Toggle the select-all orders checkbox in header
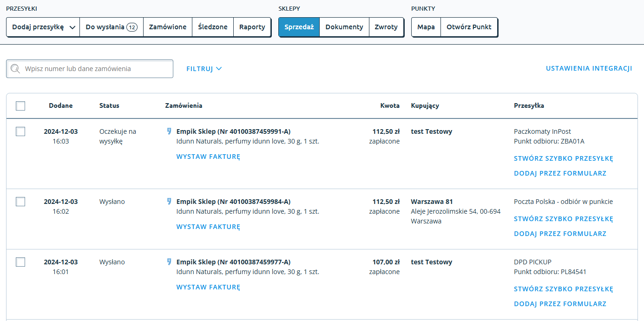This screenshot has width=644, height=321. (x=20, y=106)
